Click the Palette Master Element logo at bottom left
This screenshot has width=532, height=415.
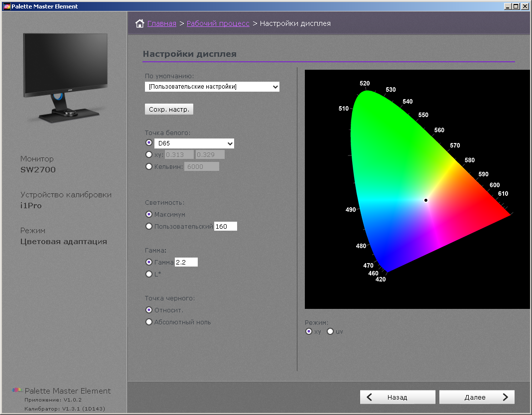[17, 391]
